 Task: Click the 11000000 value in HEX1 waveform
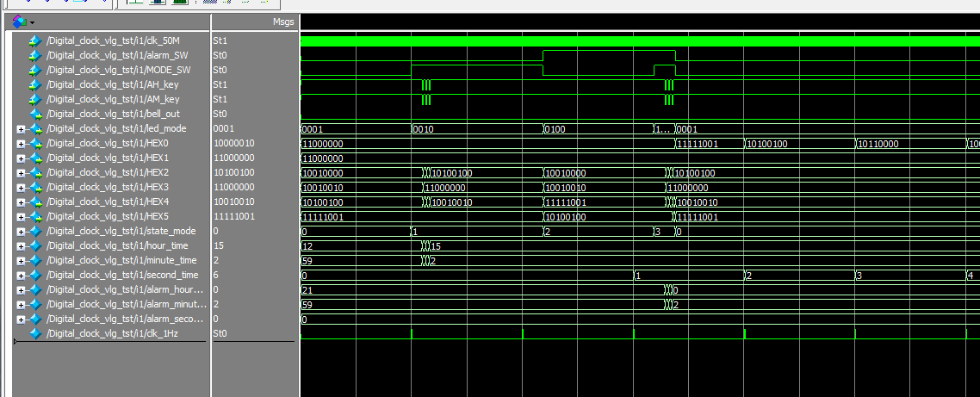[x=322, y=158]
